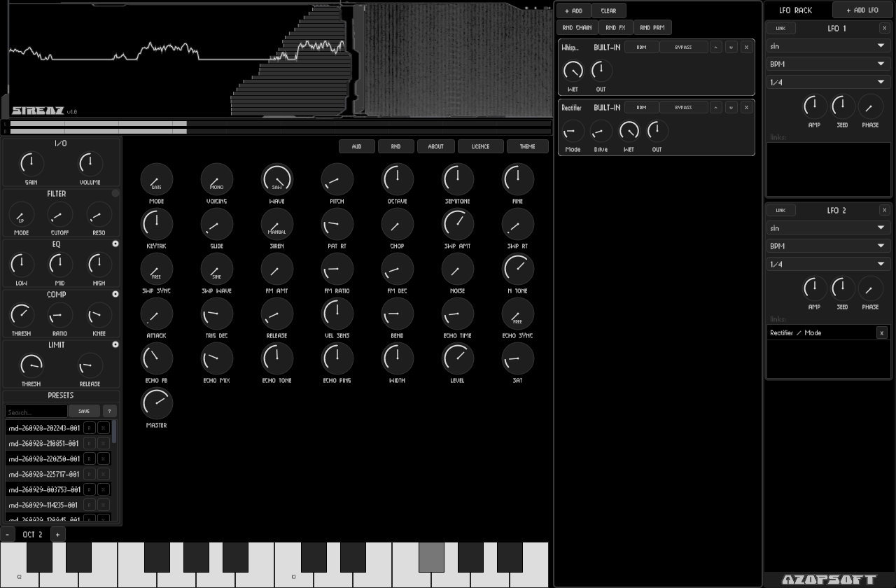
Task: Move the Rectifier effect down with its arrow
Action: [x=731, y=107]
